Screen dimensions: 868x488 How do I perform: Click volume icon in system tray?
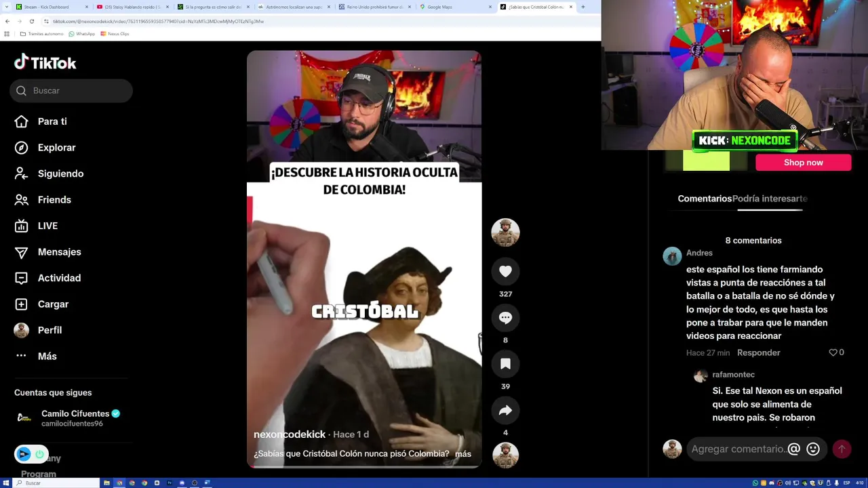788,483
